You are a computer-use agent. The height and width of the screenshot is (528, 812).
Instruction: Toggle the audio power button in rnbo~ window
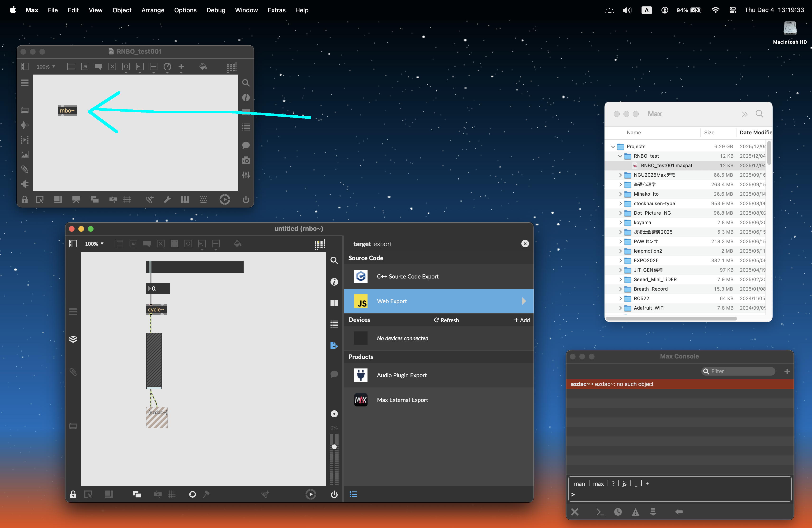coord(334,494)
